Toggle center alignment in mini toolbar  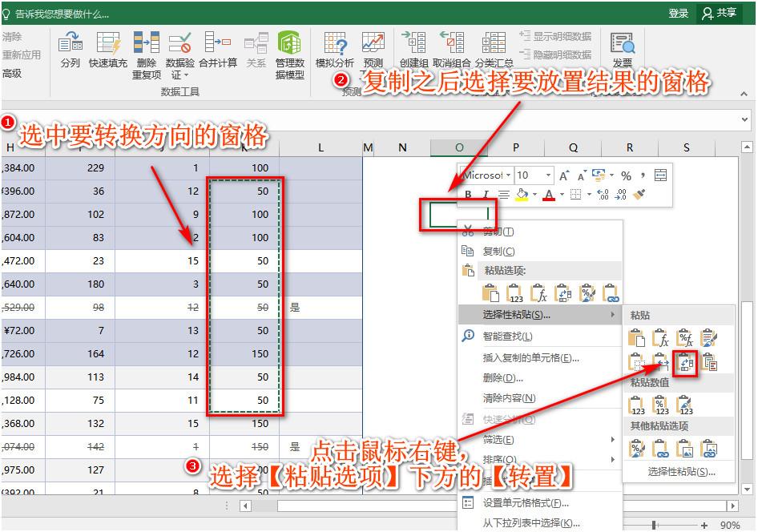point(504,194)
